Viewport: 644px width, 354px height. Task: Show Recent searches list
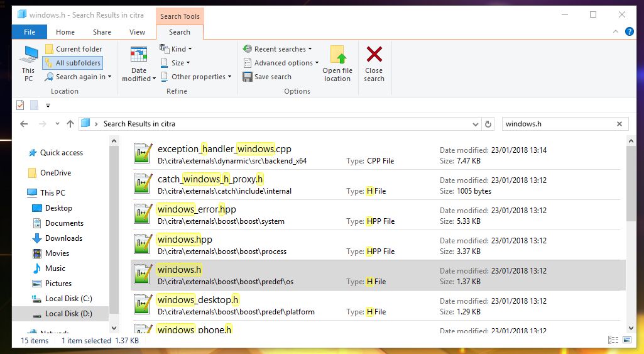pyautogui.click(x=277, y=49)
